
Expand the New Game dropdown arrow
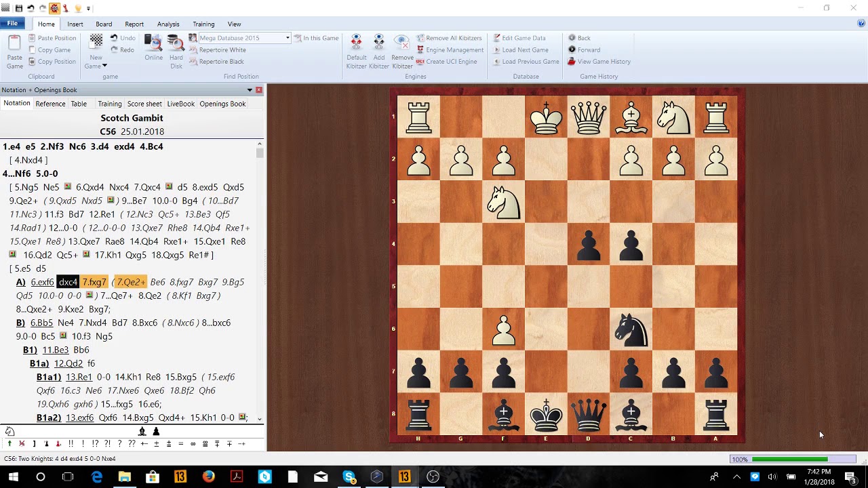(104, 66)
